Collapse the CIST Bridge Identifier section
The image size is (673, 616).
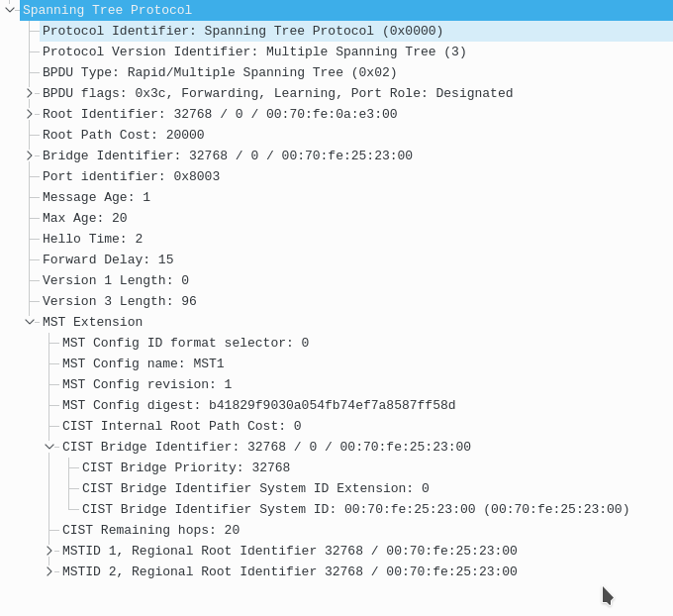click(49, 447)
